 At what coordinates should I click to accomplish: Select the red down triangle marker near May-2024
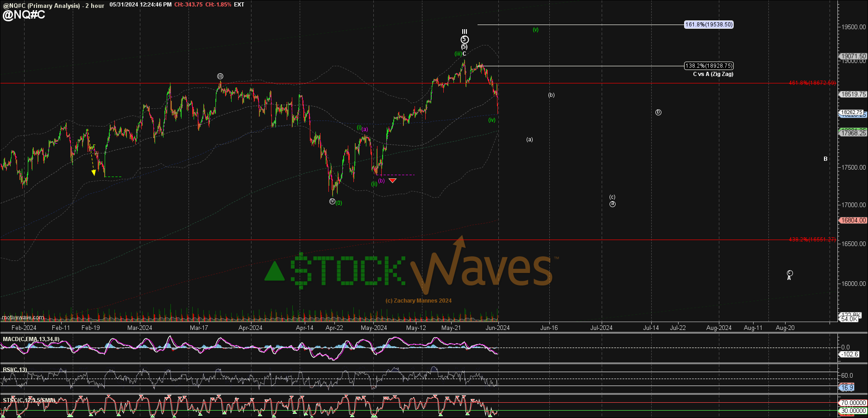click(x=392, y=180)
